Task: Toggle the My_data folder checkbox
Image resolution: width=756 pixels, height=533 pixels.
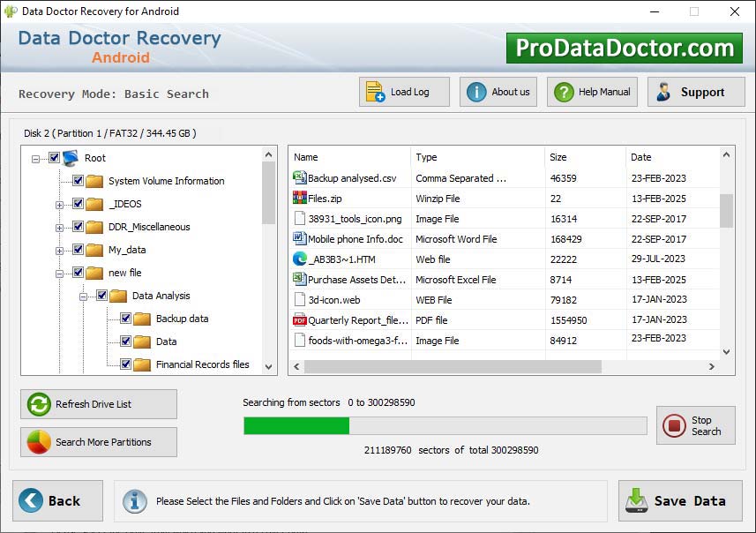Action: pyautogui.click(x=77, y=249)
